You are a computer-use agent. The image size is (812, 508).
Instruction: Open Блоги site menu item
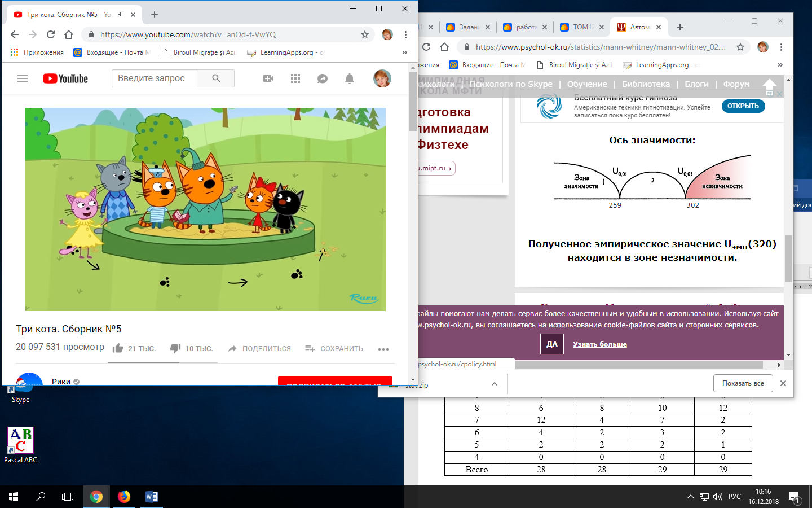click(x=696, y=84)
